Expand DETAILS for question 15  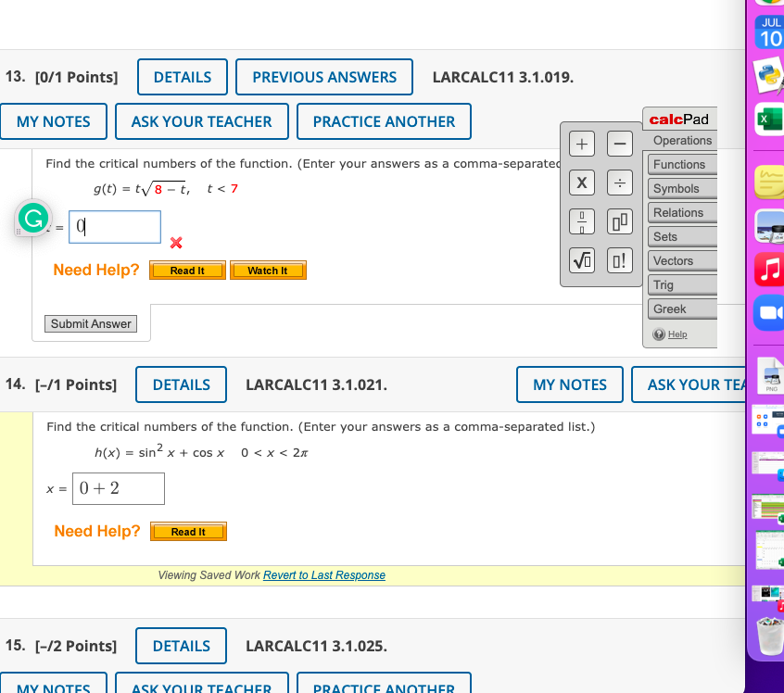point(181,646)
